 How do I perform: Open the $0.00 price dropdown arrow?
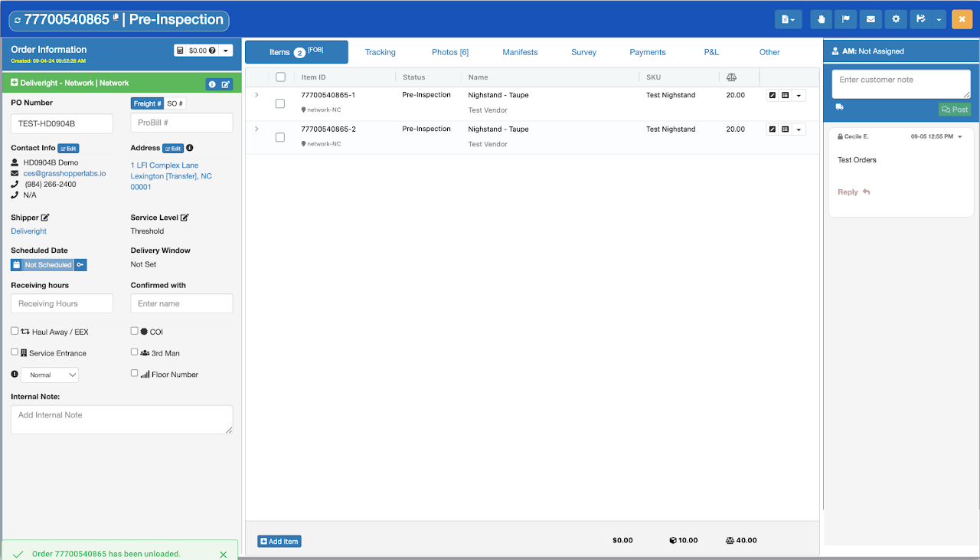(x=226, y=51)
